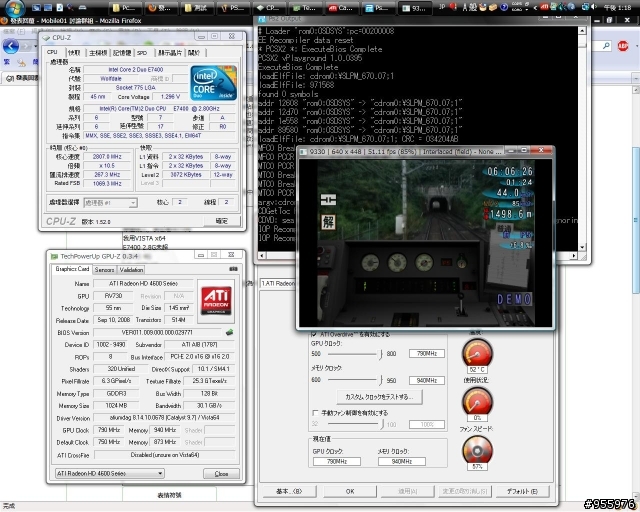Click the 表情符號 cell on the webpage
The width and height of the screenshot is (640, 512).
click(169, 495)
